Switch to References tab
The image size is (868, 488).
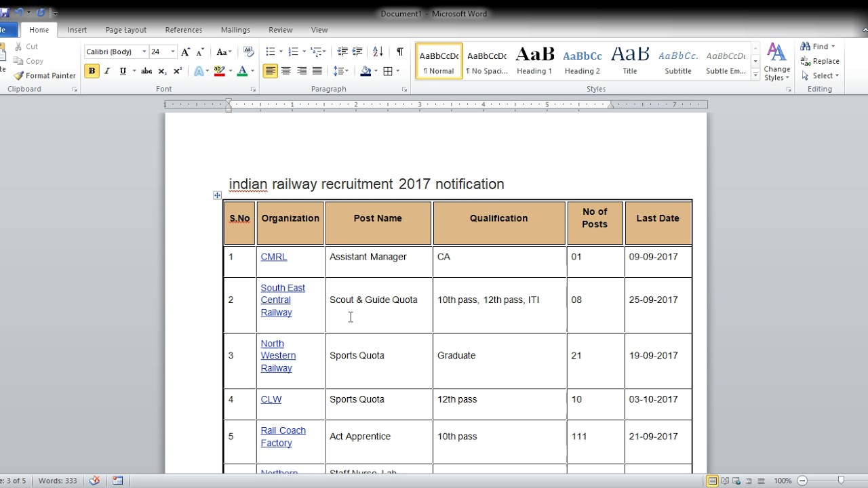[184, 30]
